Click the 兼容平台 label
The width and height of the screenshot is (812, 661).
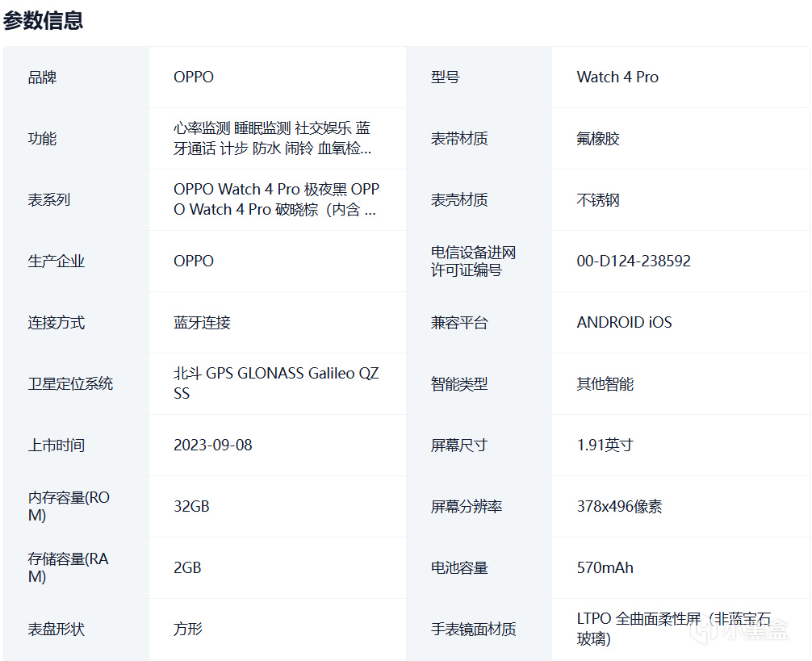[x=459, y=323]
